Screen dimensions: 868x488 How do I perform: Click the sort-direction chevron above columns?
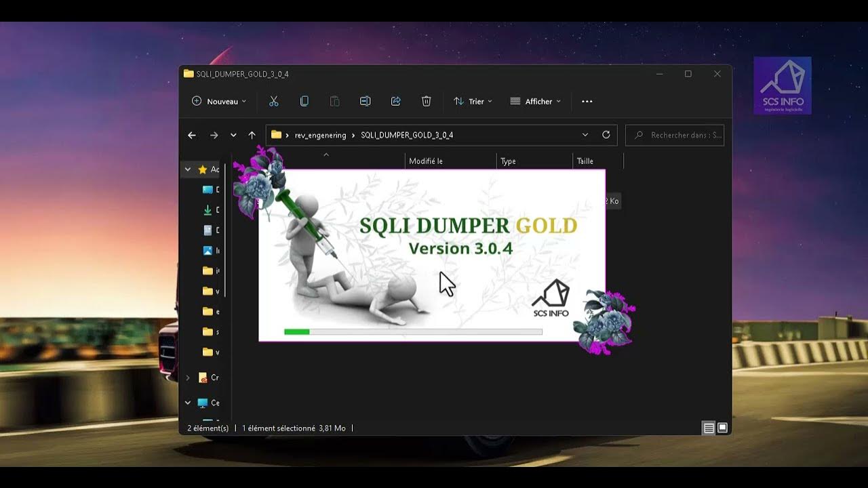[x=325, y=155]
